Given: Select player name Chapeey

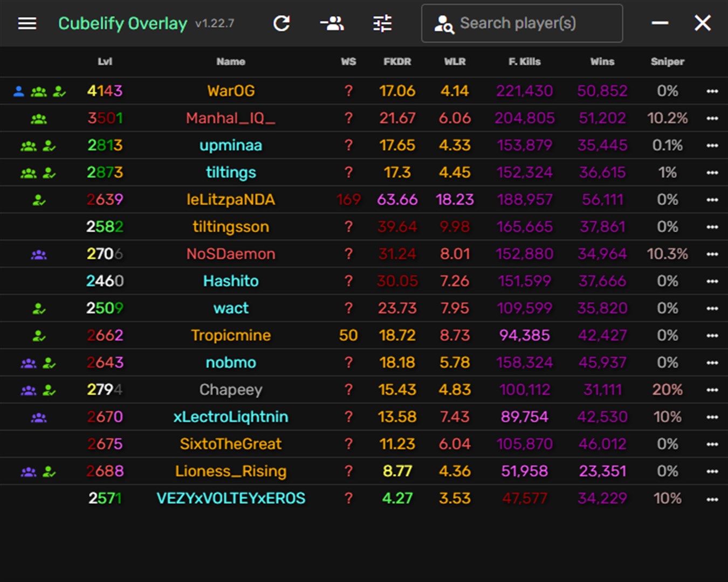Looking at the screenshot, I should 231,390.
